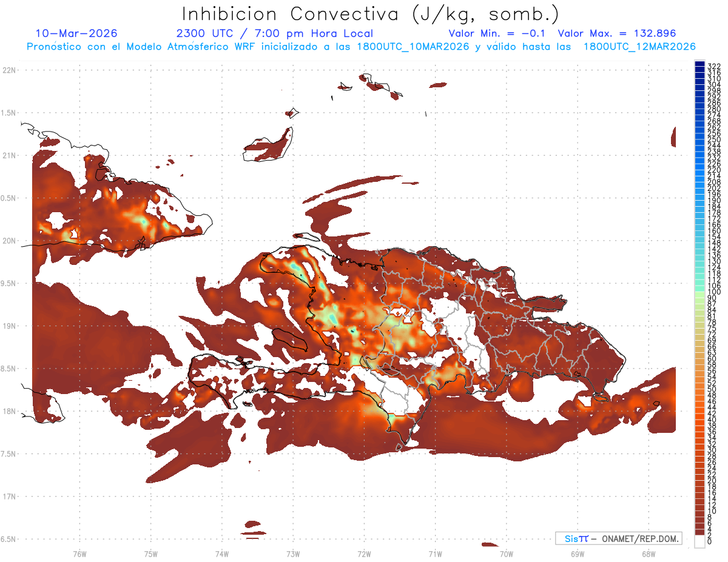Click the 19N latitude label
This screenshot has width=728, height=562.
tap(10, 326)
